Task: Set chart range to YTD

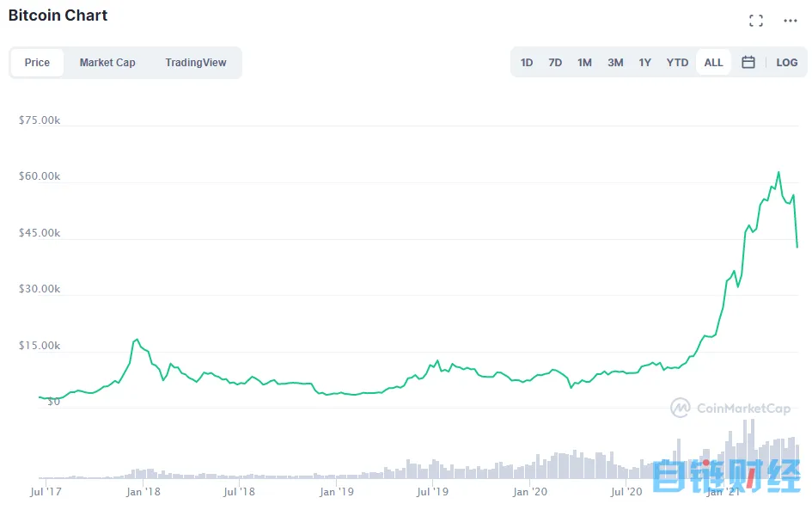Action: tap(677, 62)
